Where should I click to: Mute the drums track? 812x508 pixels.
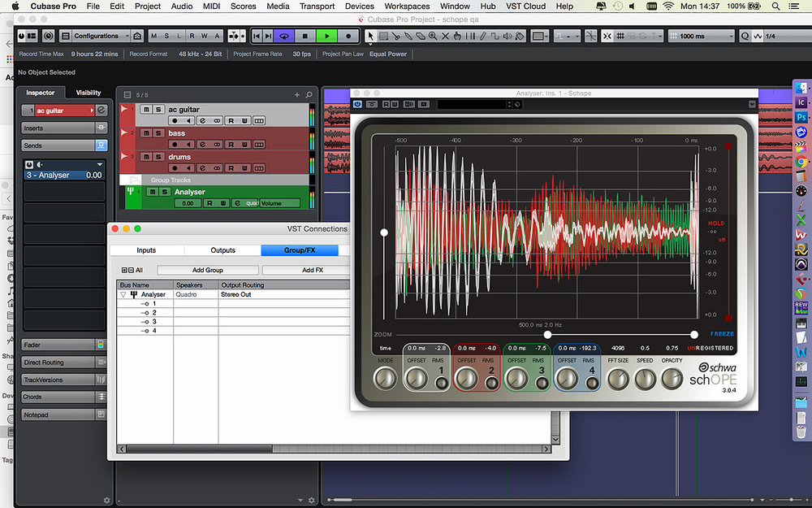[146, 157]
